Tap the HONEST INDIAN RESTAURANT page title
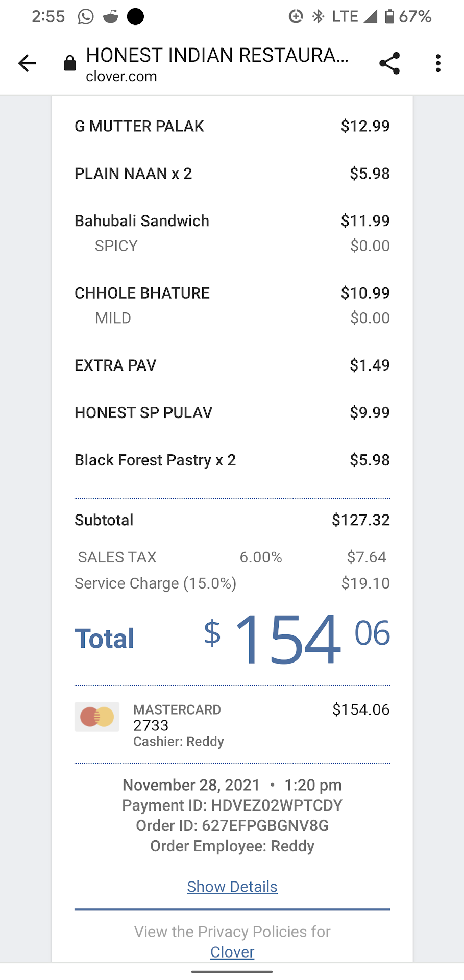 point(217,55)
